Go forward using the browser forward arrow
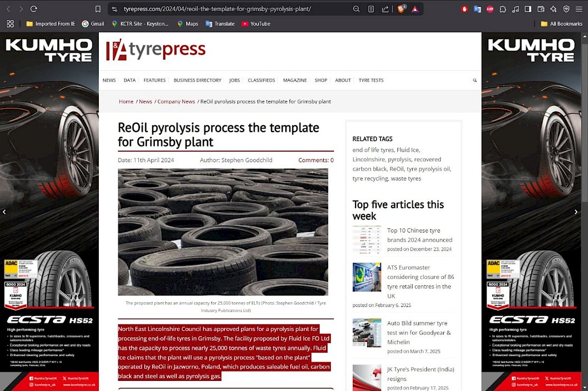Image resolution: width=588 pixels, height=391 pixels. [x=21, y=8]
